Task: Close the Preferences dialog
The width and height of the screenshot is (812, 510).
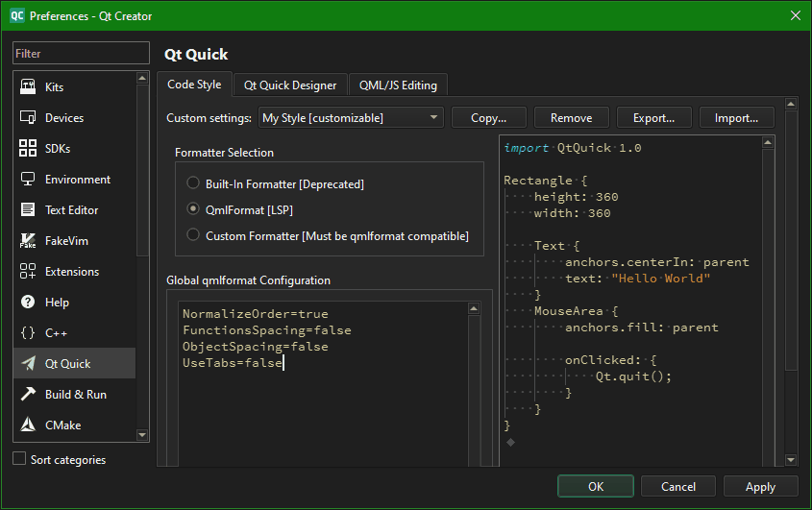Action: pyautogui.click(x=796, y=15)
